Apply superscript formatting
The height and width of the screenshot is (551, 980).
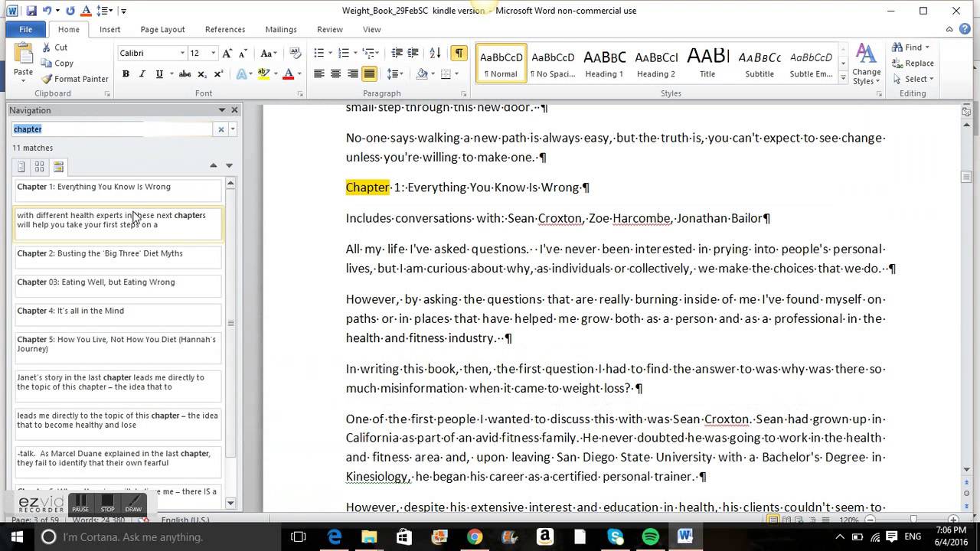coord(219,74)
